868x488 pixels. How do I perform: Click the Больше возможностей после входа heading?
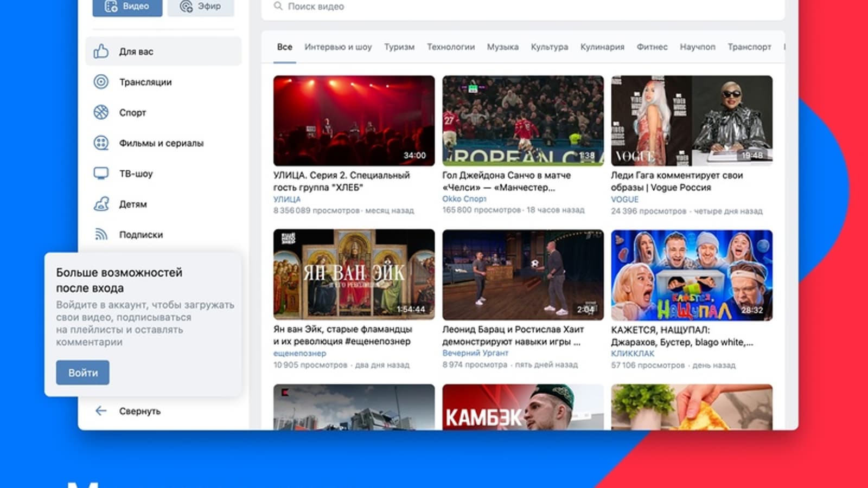tap(119, 280)
